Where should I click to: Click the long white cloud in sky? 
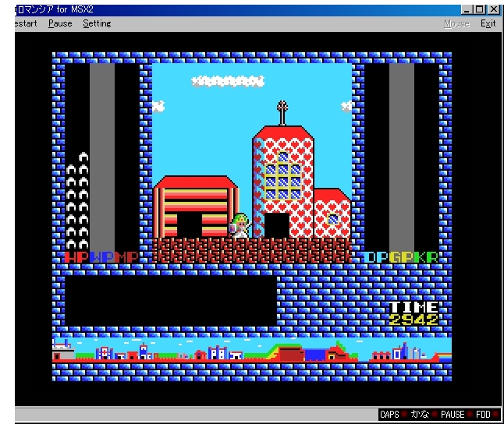(x=228, y=81)
